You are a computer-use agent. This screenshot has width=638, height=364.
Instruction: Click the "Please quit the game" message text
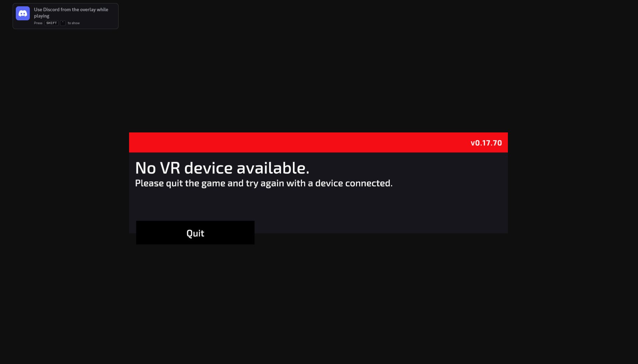coord(264,183)
